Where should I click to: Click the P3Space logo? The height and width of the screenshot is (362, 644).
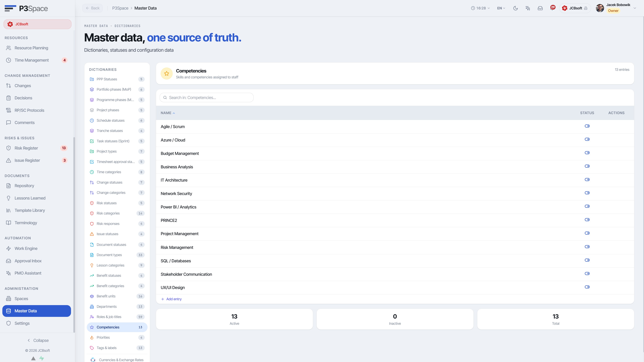tap(26, 9)
